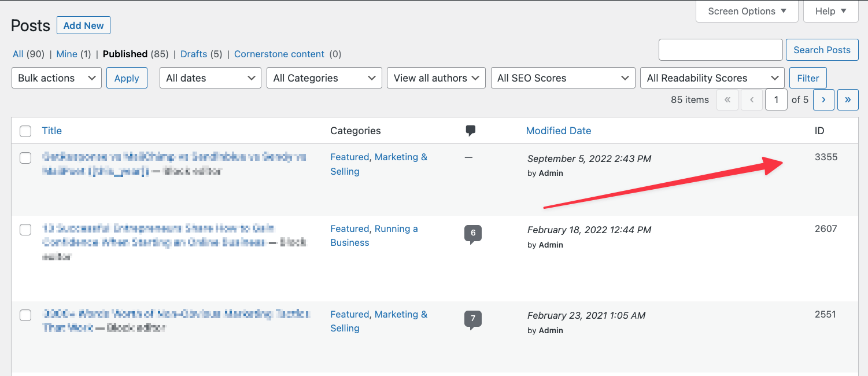
Task: Select all posts via the header checkbox
Action: point(25,131)
